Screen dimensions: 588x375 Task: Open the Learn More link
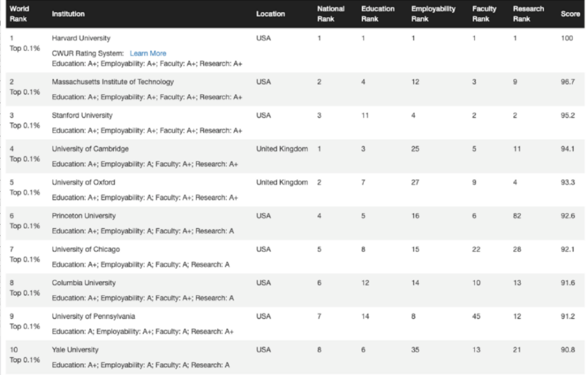(148, 53)
